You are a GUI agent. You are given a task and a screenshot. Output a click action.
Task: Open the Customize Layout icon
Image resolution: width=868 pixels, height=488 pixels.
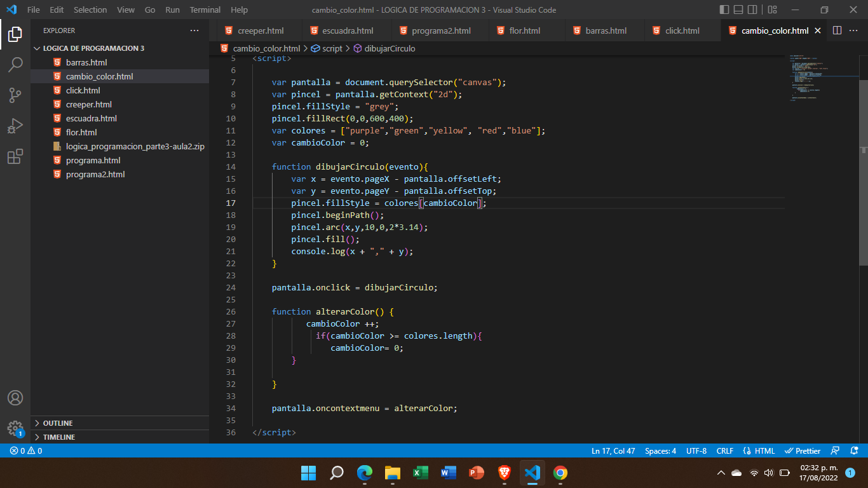click(x=772, y=10)
